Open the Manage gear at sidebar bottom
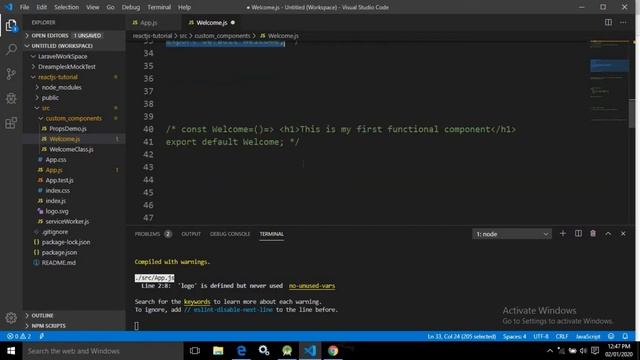The height and width of the screenshot is (360, 640). click(11, 318)
